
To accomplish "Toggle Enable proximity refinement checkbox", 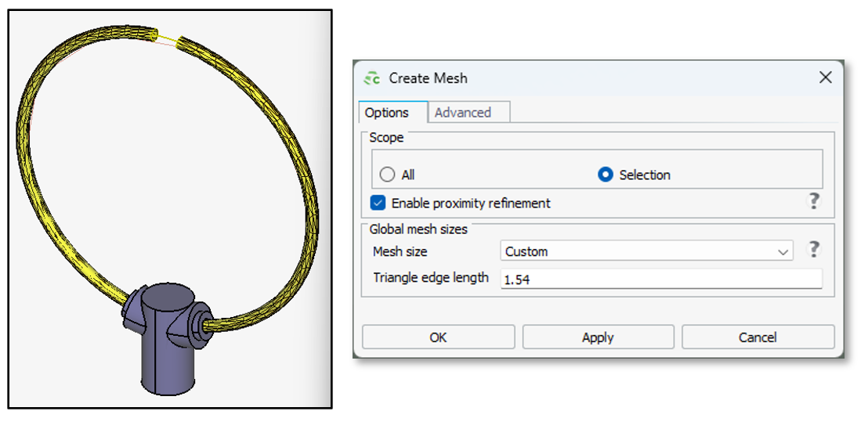I will click(378, 203).
